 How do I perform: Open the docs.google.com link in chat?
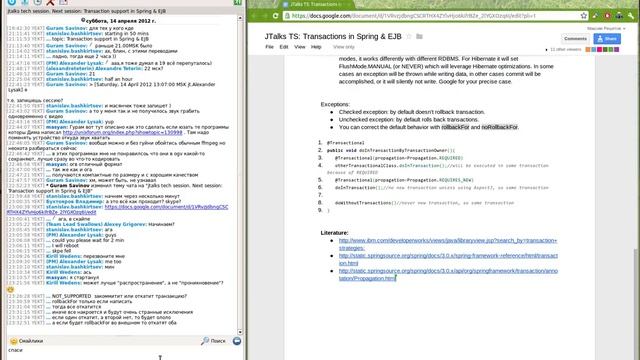point(118,209)
